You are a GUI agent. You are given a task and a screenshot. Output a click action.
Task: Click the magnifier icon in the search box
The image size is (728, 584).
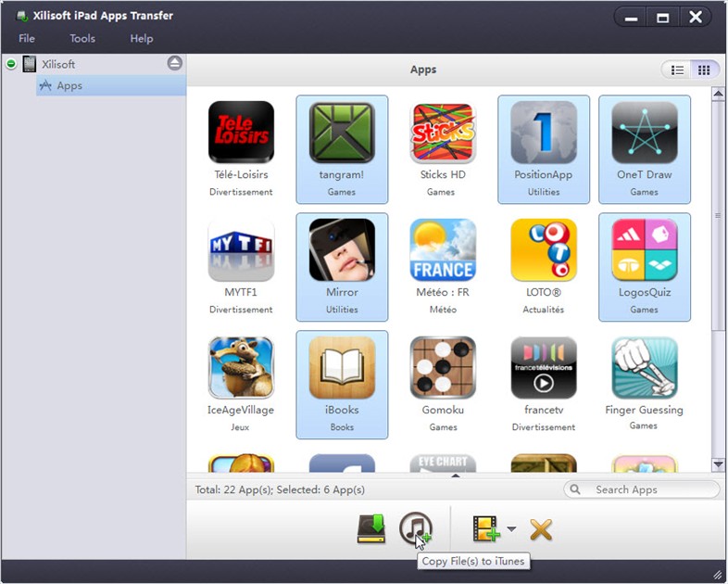point(575,489)
